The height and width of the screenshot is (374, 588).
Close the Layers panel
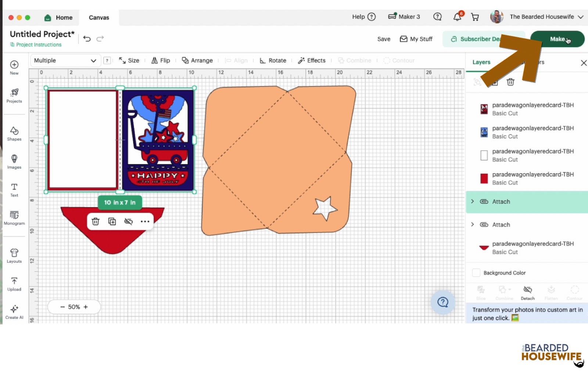pyautogui.click(x=584, y=63)
